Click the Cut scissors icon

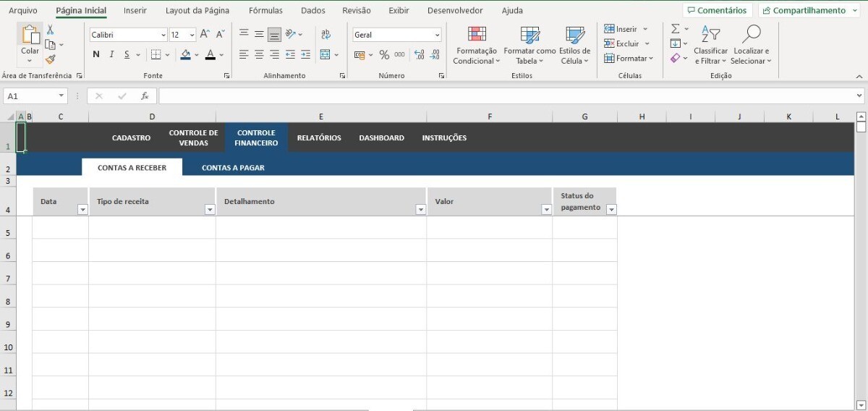coord(50,30)
